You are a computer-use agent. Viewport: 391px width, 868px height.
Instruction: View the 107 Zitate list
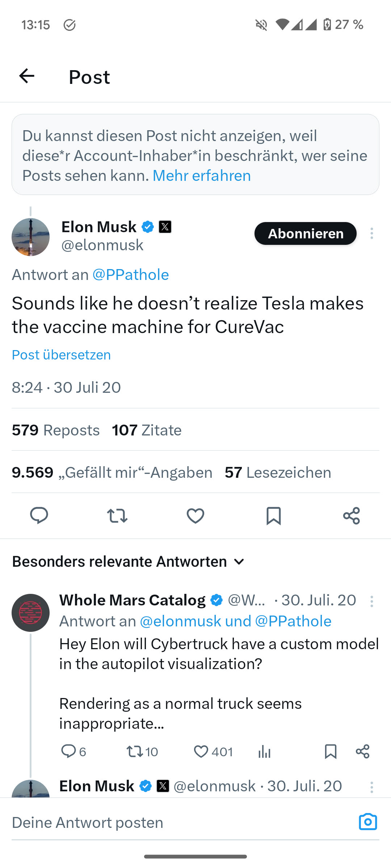[147, 430]
